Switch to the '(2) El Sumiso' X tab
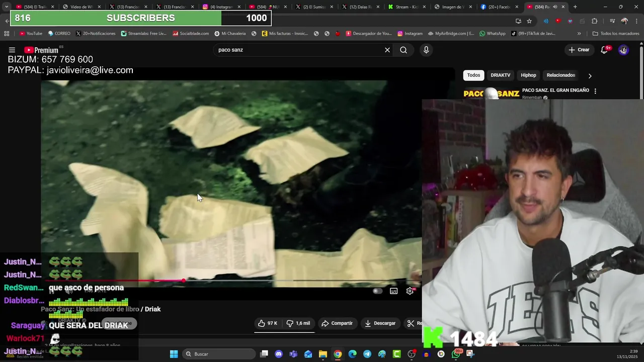Screen dimensions: 644x362 pyautogui.click(x=314, y=7)
